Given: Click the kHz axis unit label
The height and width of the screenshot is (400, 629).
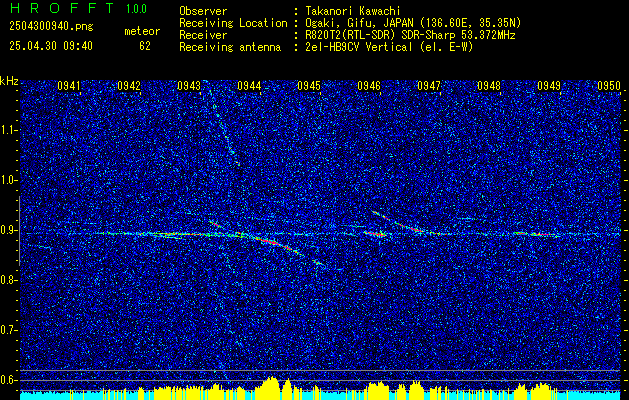Looking at the screenshot, I should coord(9,81).
